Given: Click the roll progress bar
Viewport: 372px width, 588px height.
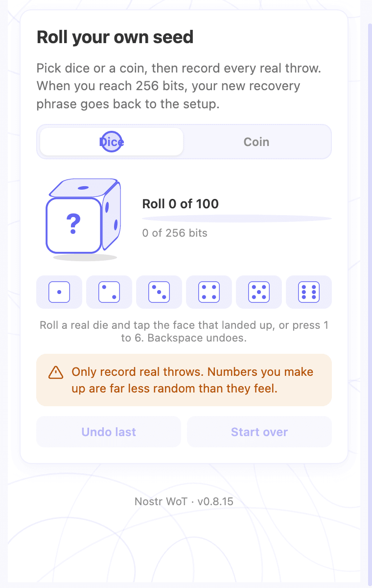Looking at the screenshot, I should point(237,219).
